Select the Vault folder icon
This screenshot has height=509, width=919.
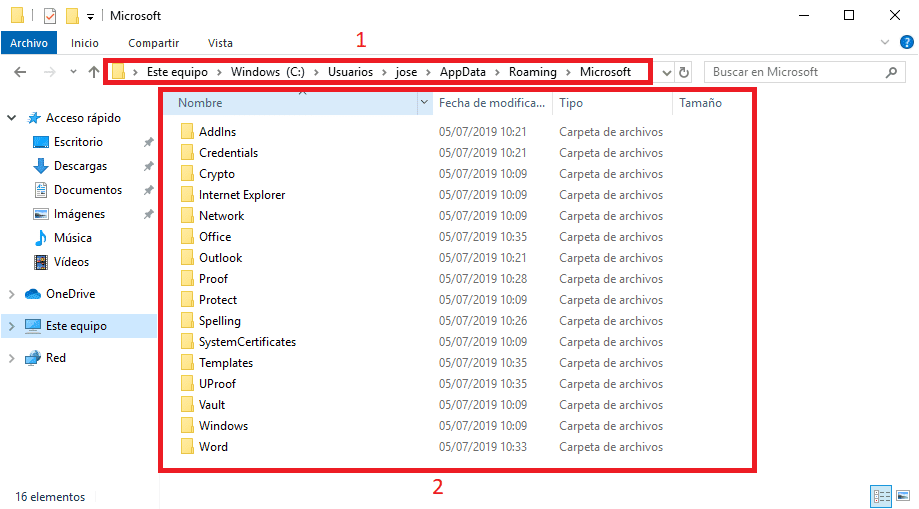pyautogui.click(x=187, y=405)
